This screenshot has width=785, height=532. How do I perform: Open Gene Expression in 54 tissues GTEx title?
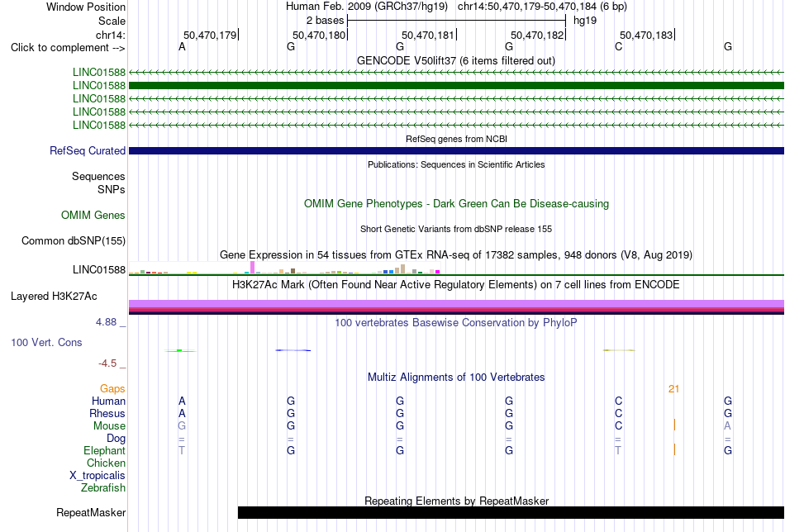[456, 254]
